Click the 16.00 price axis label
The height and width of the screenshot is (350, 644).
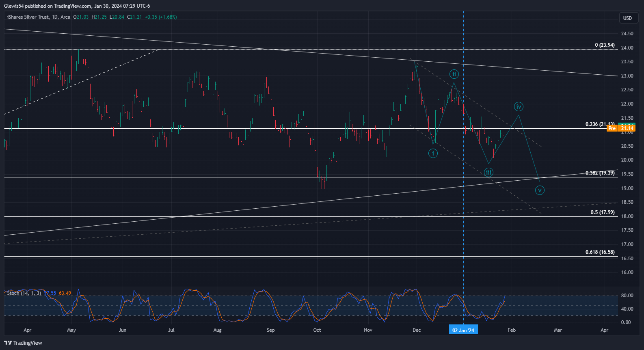tap(627, 272)
